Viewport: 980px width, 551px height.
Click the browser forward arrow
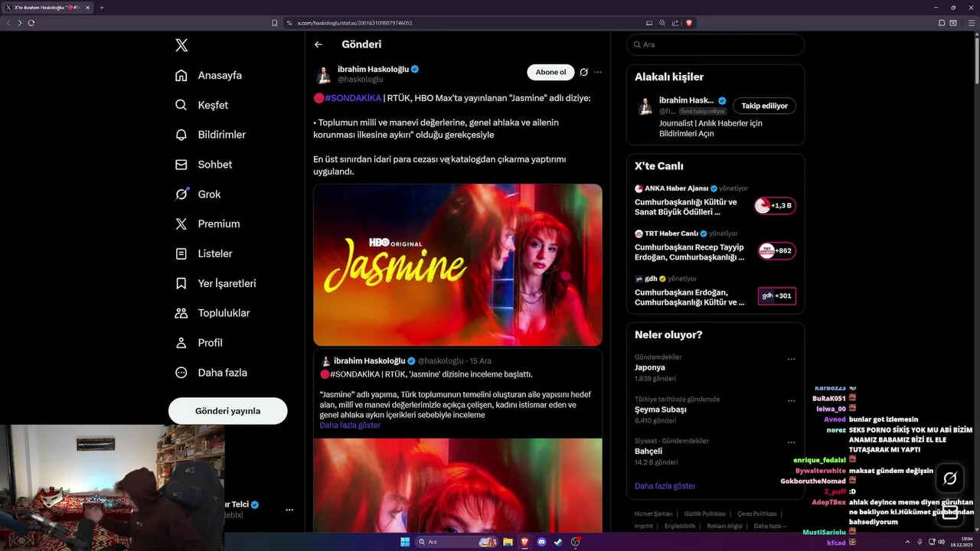[19, 23]
